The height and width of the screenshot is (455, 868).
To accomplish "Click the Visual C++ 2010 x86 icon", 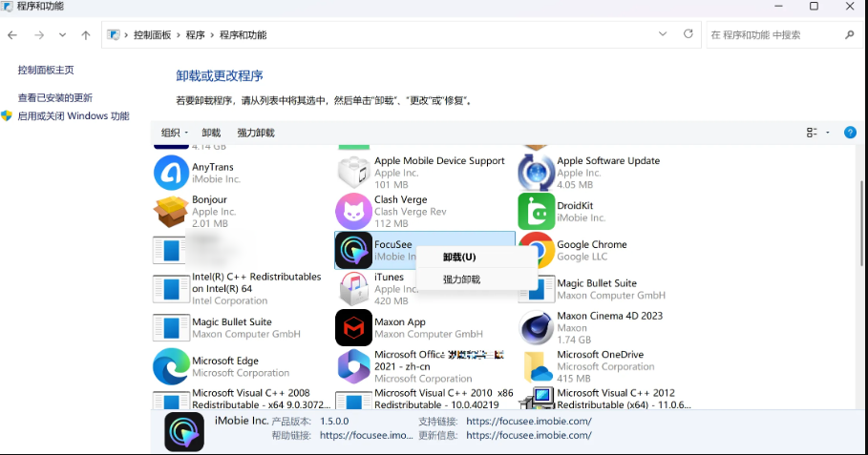I will [353, 401].
